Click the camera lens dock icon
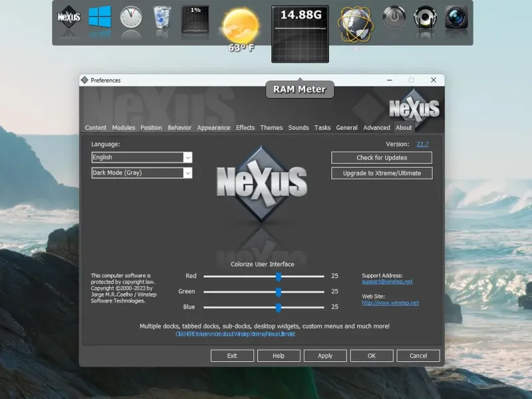This screenshot has height=399, width=532. click(x=456, y=17)
